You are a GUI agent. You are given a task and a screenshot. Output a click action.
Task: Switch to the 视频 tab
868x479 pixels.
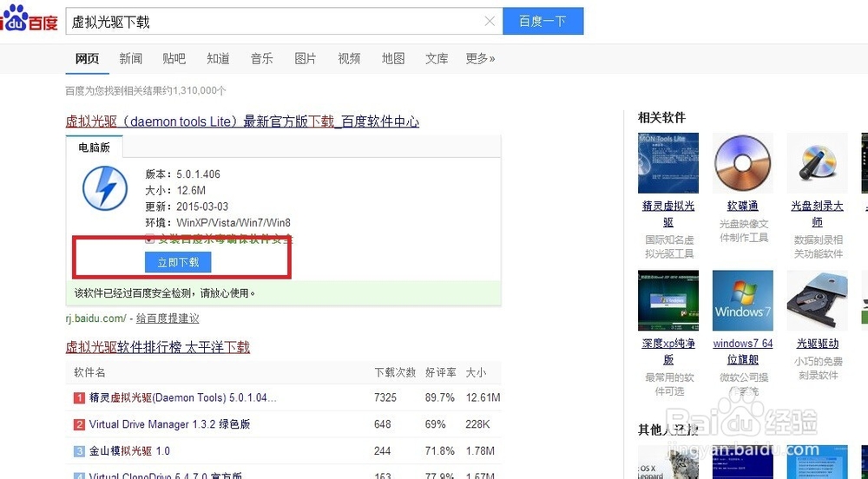pyautogui.click(x=349, y=59)
